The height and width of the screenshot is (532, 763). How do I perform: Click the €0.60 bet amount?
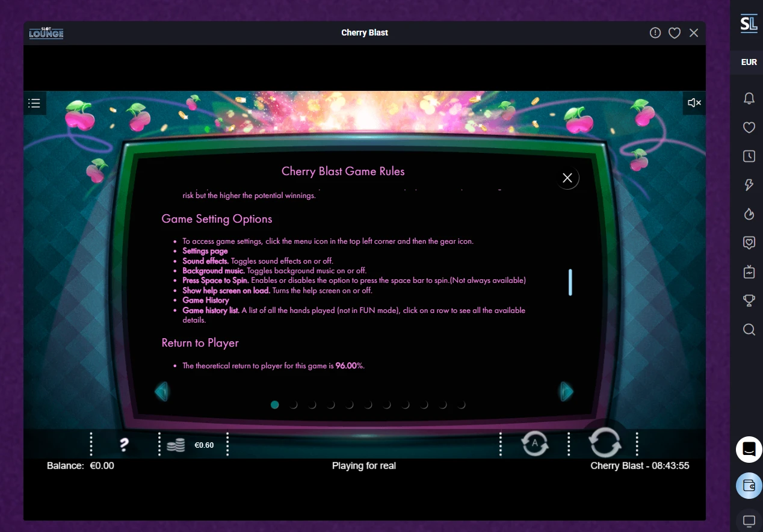click(204, 445)
